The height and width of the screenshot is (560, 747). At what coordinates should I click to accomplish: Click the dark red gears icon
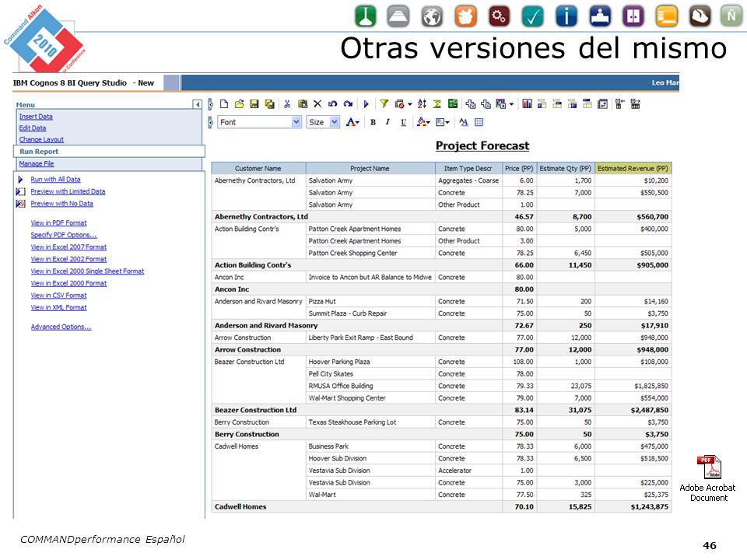click(499, 16)
